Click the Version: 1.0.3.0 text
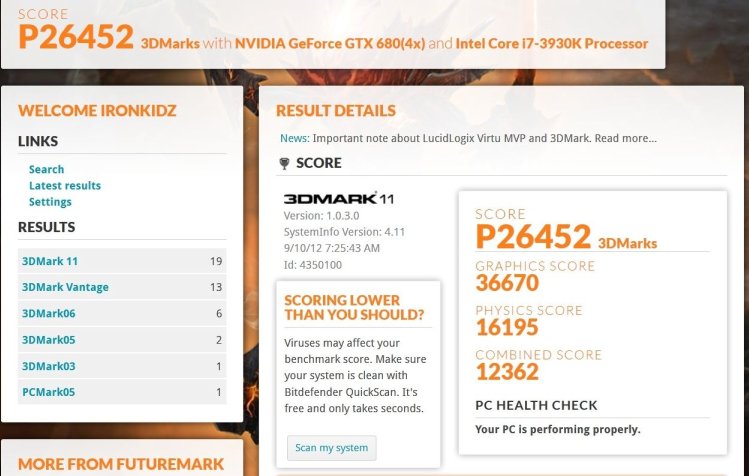749x476 pixels. 321,216
